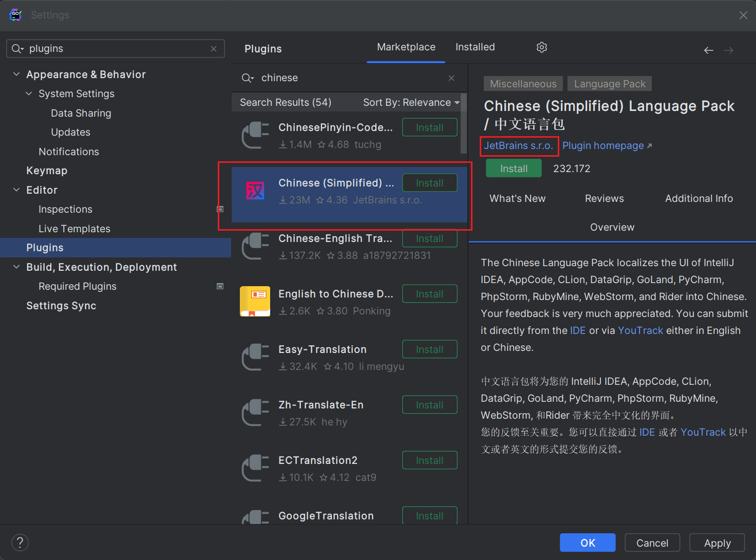Click the Language Pack category tag
This screenshot has height=560, width=756.
pos(610,84)
